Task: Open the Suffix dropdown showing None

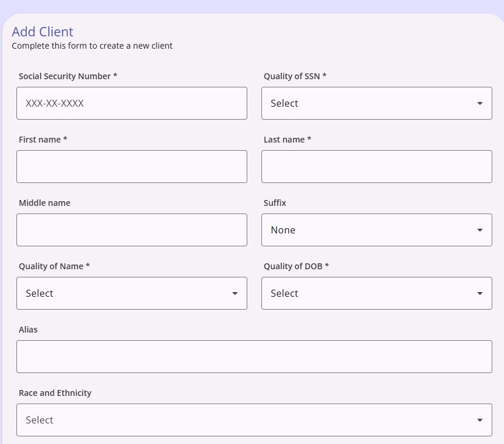Action: (x=377, y=230)
